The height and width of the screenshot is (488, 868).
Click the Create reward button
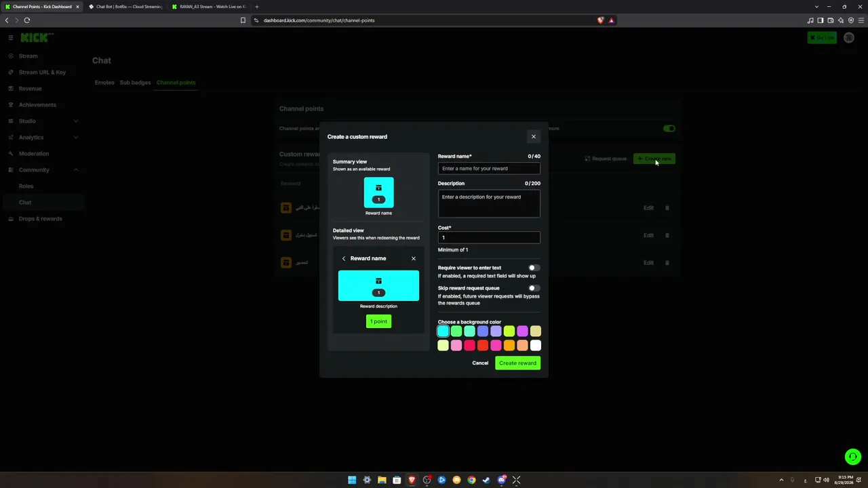click(x=517, y=363)
